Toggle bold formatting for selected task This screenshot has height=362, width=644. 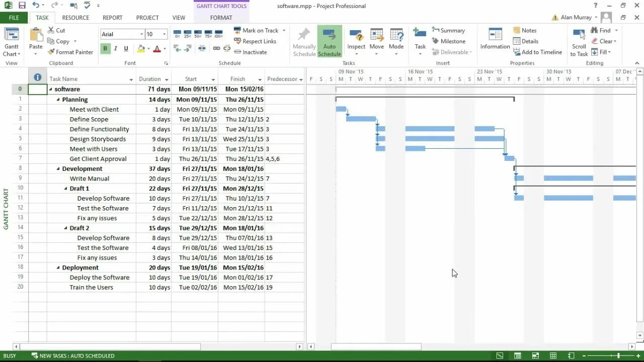[x=105, y=48]
